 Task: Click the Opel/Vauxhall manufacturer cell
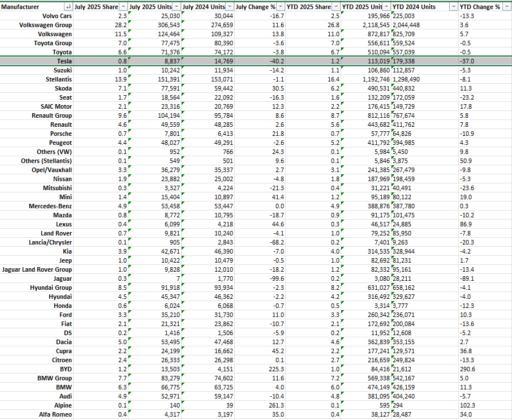(37, 170)
